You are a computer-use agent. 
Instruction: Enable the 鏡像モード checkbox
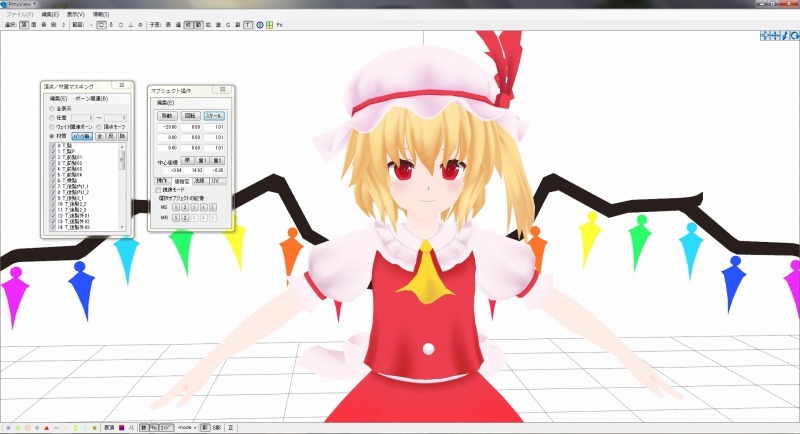pyautogui.click(x=158, y=190)
